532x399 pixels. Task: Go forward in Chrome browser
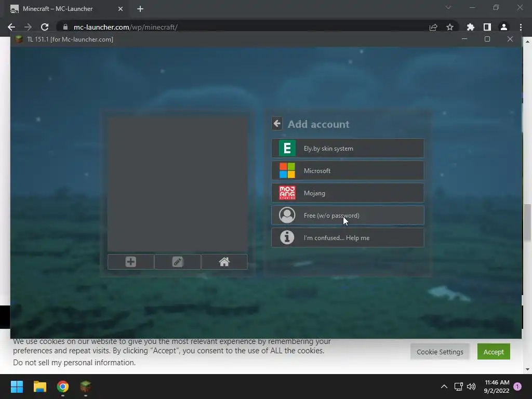[x=28, y=27]
